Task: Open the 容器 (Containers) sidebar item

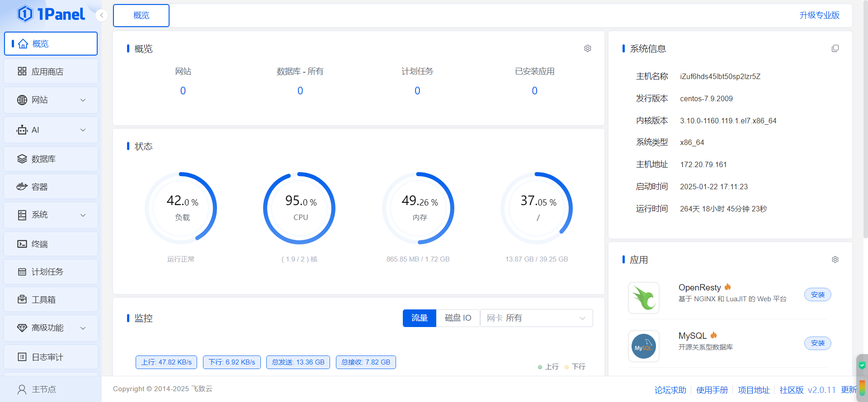Action: pyautogui.click(x=51, y=187)
